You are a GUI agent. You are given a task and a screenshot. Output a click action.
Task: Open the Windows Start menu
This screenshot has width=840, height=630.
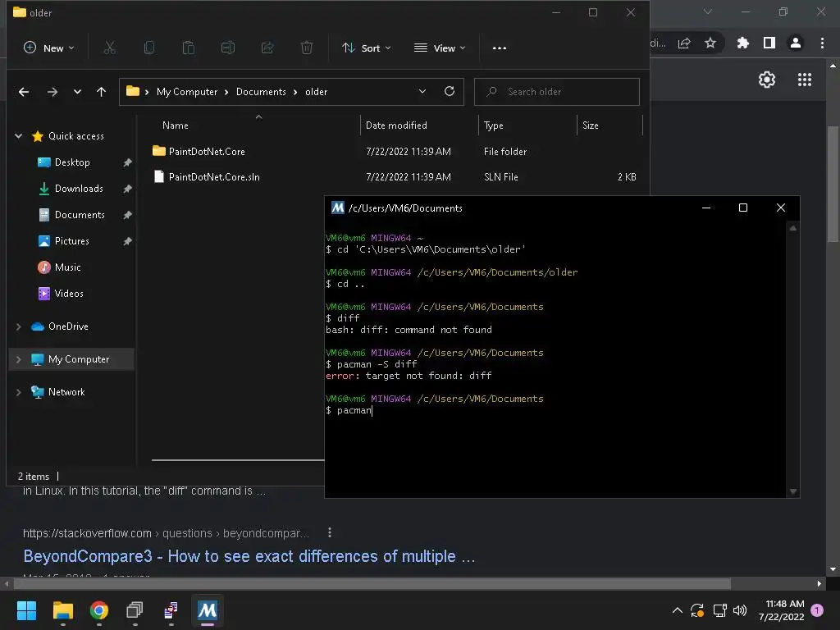[x=26, y=610]
